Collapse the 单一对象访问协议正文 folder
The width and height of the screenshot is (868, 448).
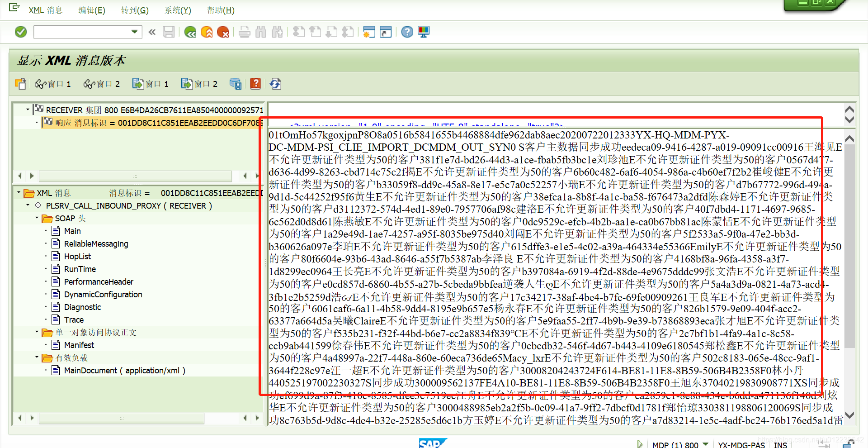[x=37, y=332]
